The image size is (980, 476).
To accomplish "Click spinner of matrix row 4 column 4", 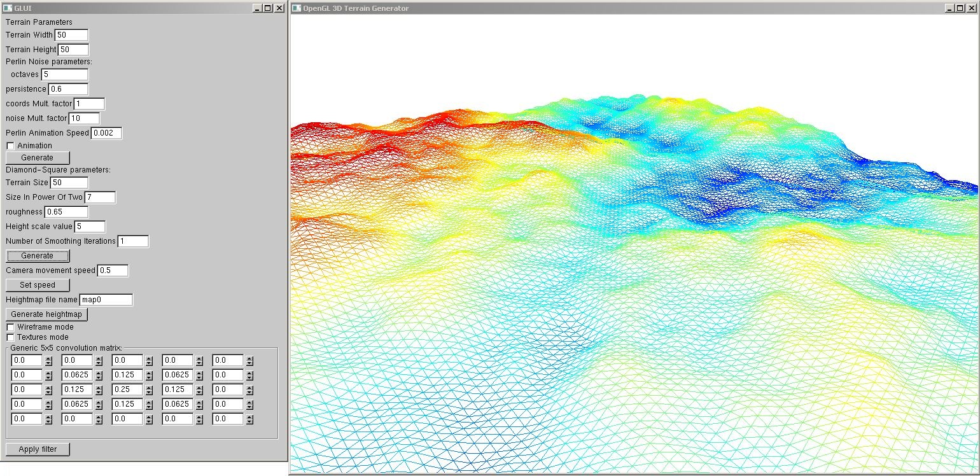I will [199, 405].
